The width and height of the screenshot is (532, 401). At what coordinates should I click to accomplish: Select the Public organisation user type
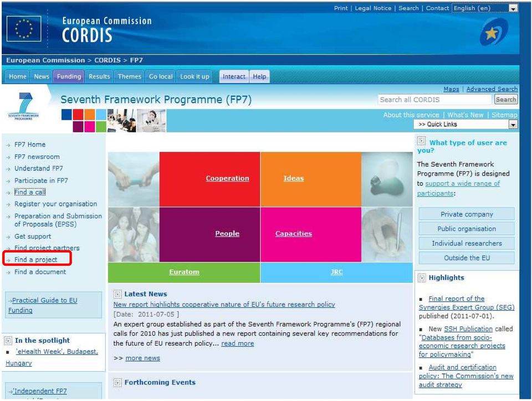467,229
